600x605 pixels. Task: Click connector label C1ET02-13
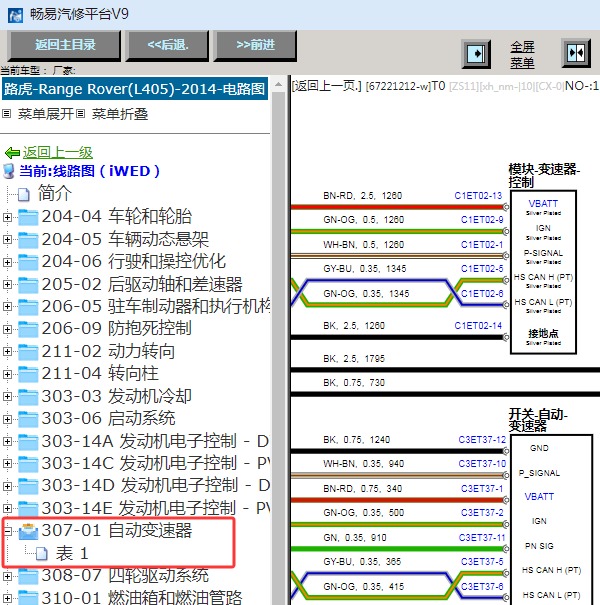click(x=478, y=196)
